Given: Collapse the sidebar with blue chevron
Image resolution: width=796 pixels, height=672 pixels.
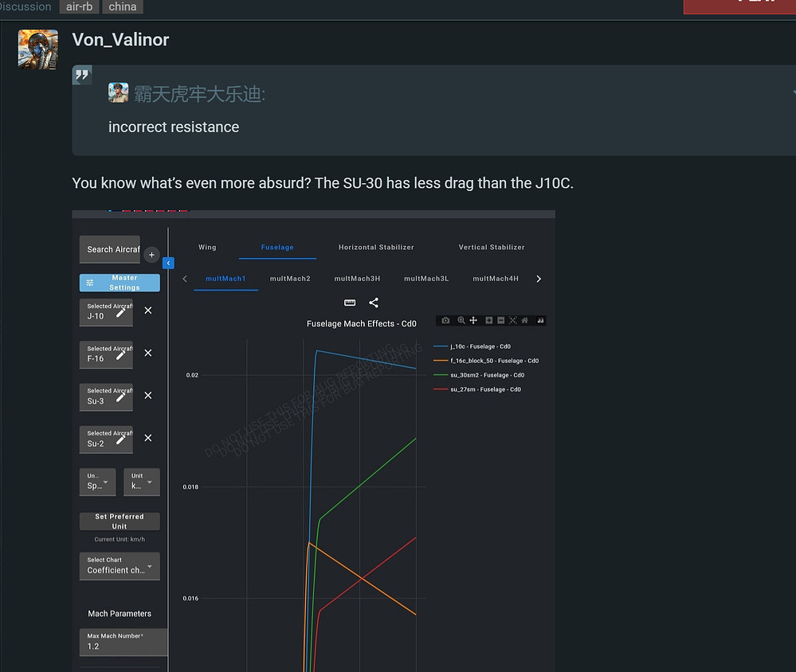Looking at the screenshot, I should pos(168,263).
